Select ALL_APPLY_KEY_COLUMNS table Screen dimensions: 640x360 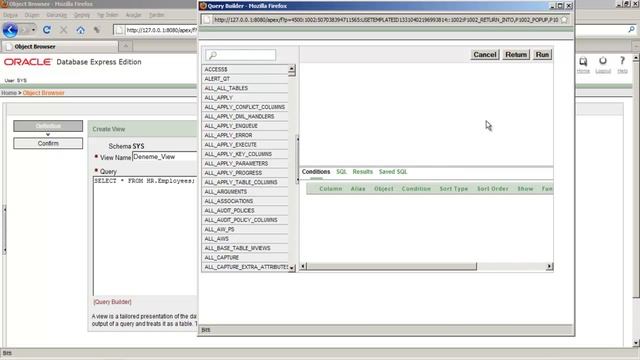pyautogui.click(x=245, y=154)
